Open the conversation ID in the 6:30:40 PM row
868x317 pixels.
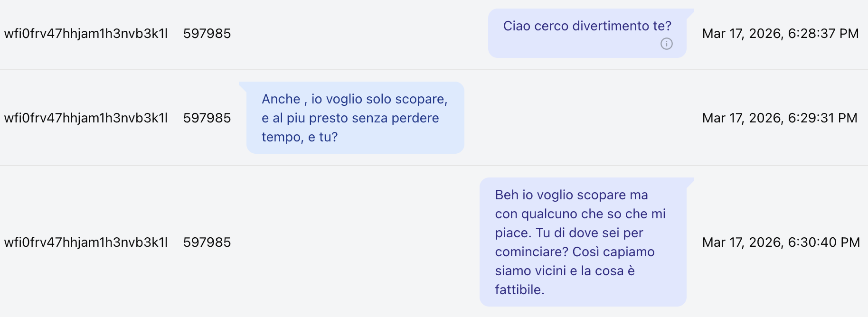click(86, 242)
